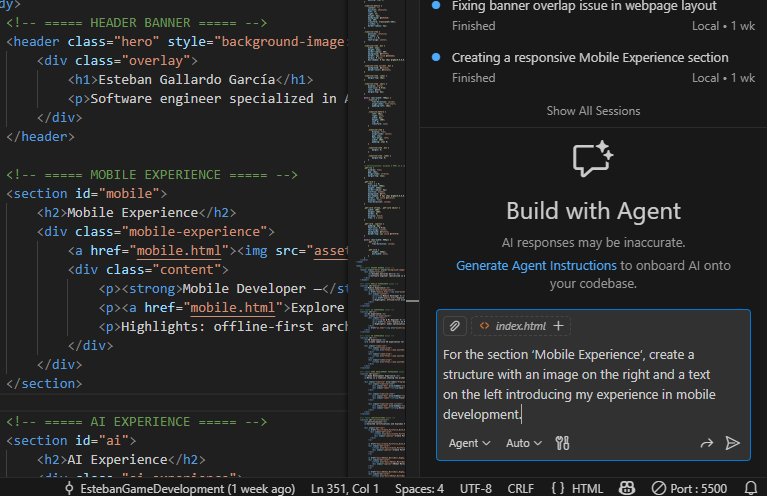The height and width of the screenshot is (496, 767).
Task: Open 'Creating a responsive Mobile Experience section' session
Action: point(590,58)
